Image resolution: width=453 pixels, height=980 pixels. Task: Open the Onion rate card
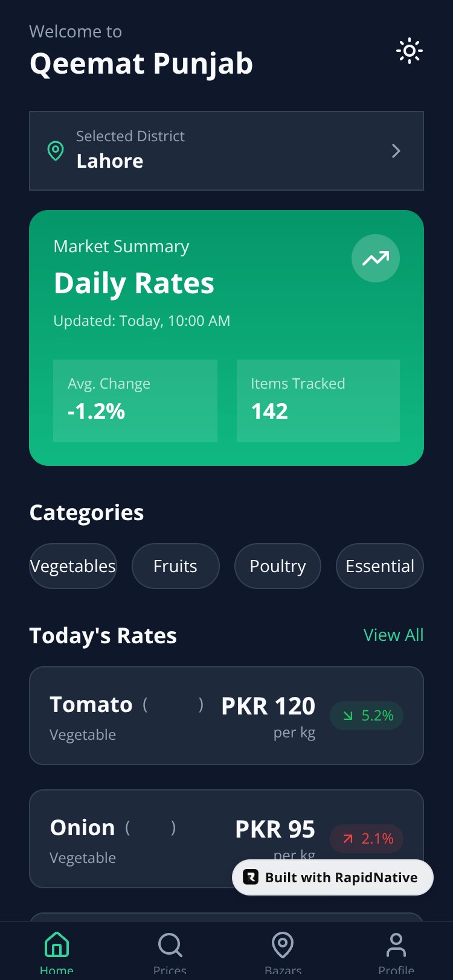(x=226, y=839)
